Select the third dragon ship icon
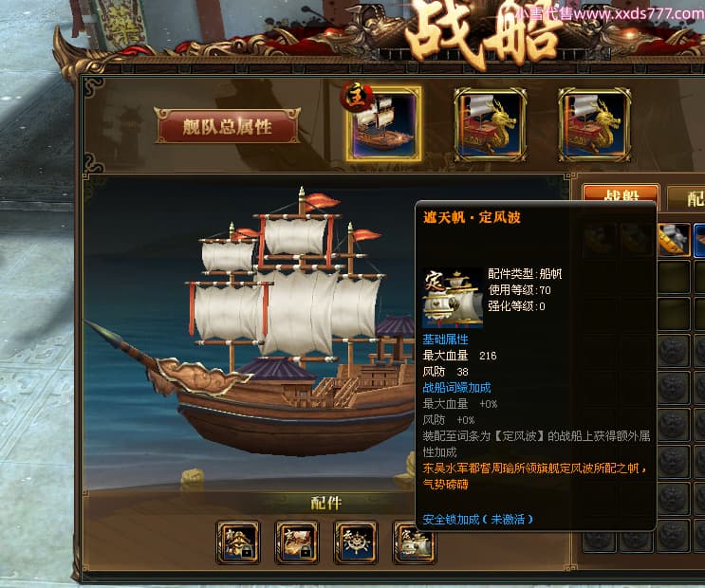This screenshot has height=588, width=705. (594, 124)
